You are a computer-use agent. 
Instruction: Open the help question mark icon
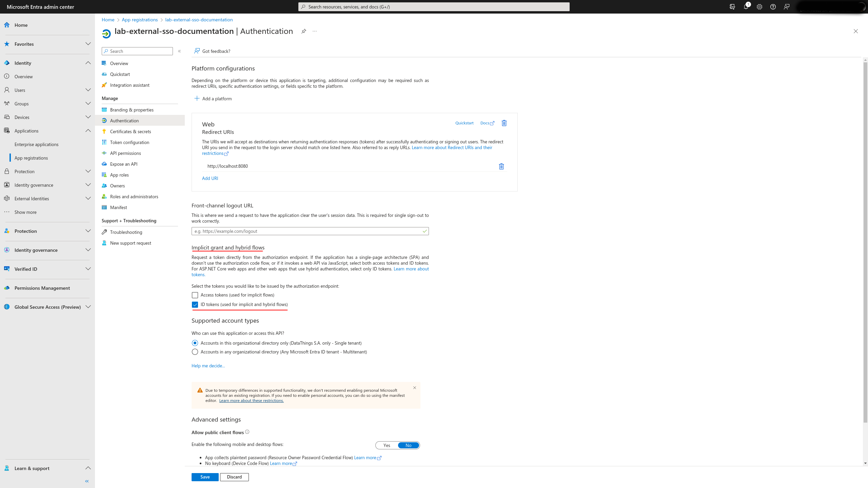coord(773,7)
